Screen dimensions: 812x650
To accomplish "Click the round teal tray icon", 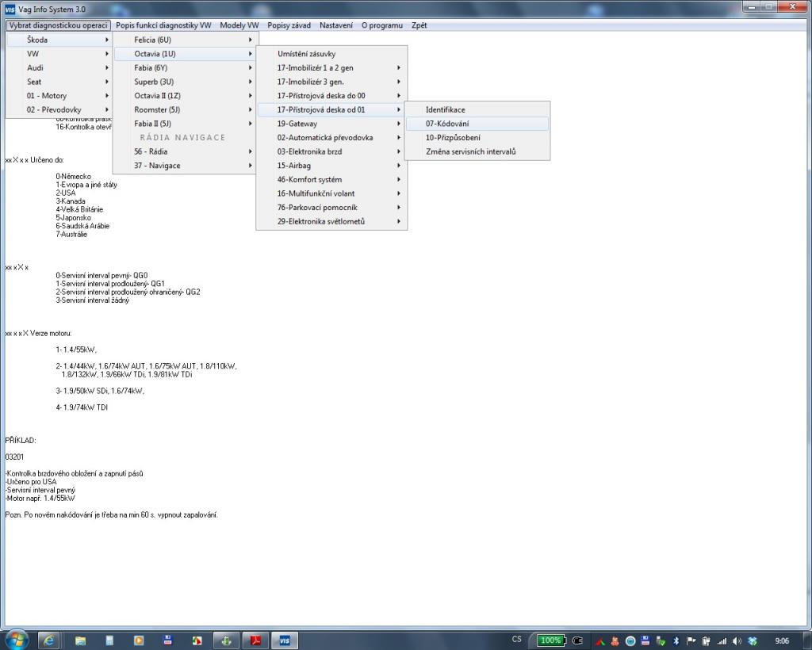I will tap(630, 641).
